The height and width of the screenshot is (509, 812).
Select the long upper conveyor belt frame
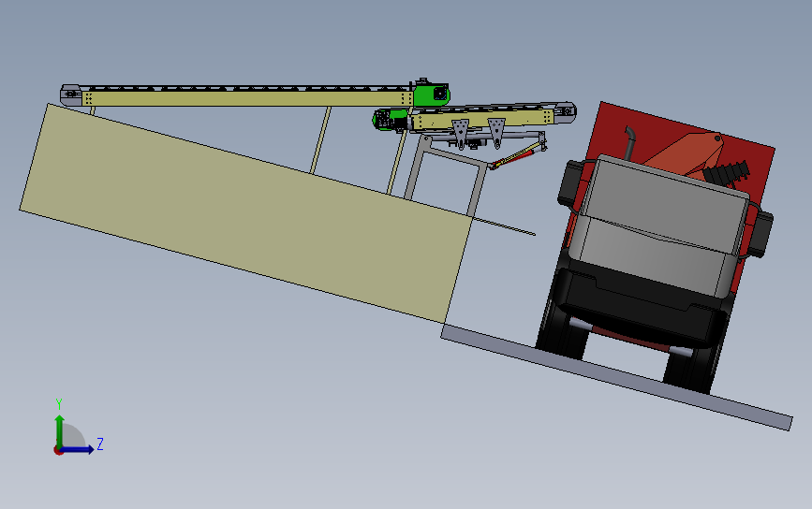click(246, 97)
